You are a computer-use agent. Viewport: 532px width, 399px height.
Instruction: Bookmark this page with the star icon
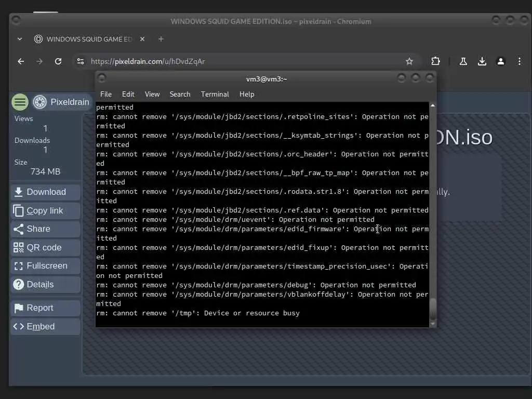(x=409, y=61)
